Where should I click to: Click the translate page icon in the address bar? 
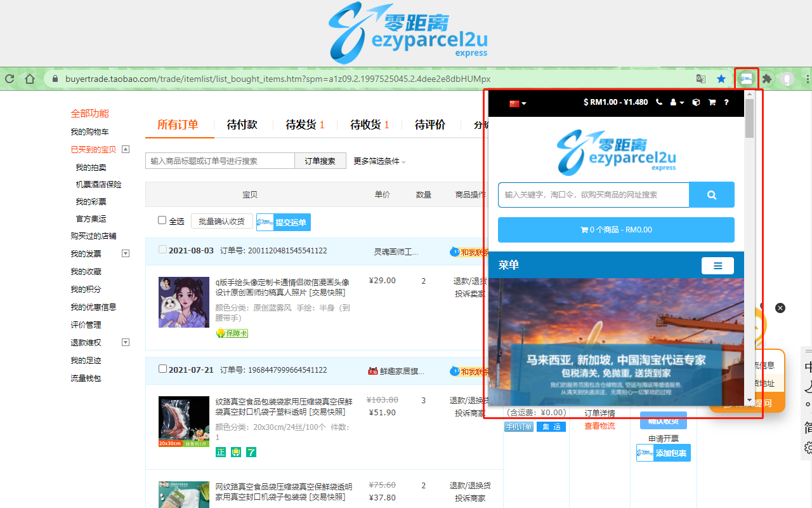701,79
